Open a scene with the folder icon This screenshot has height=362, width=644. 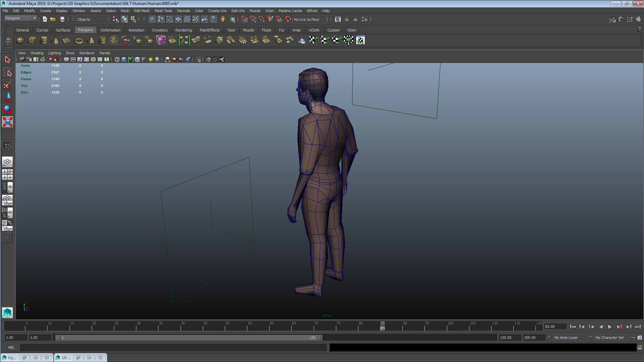(x=53, y=19)
